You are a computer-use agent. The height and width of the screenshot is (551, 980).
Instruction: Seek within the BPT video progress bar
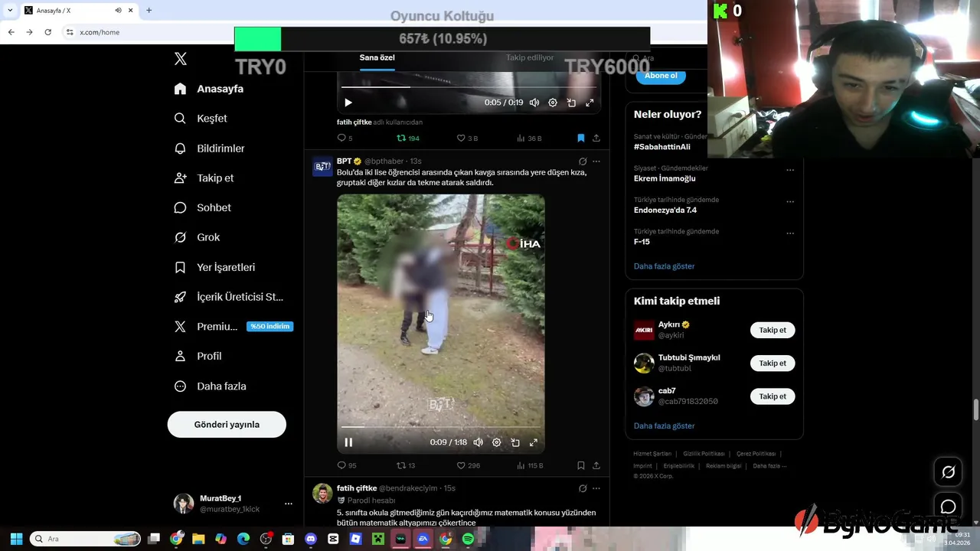[x=441, y=427]
